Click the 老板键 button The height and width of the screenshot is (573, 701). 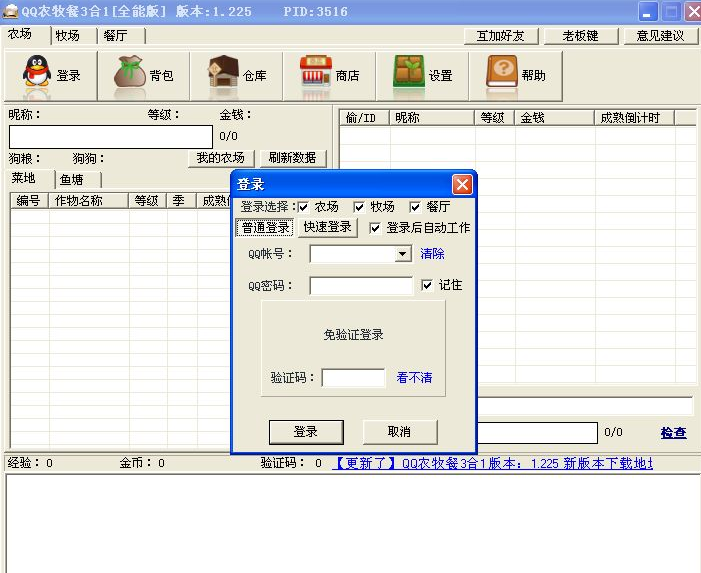pyautogui.click(x=581, y=36)
